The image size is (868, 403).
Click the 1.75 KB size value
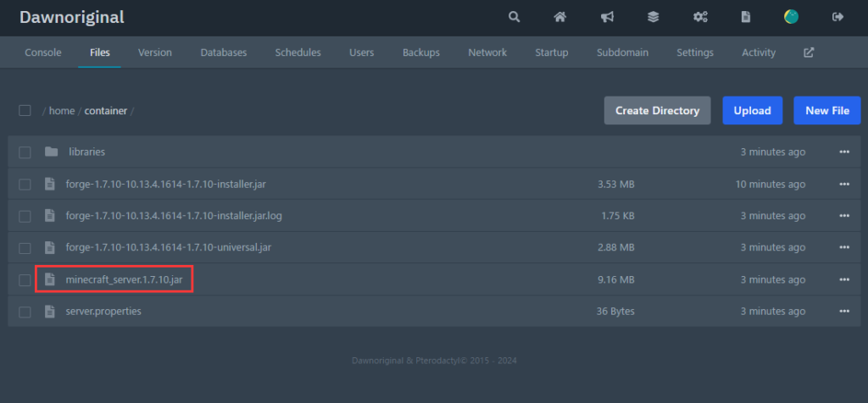[x=618, y=216]
